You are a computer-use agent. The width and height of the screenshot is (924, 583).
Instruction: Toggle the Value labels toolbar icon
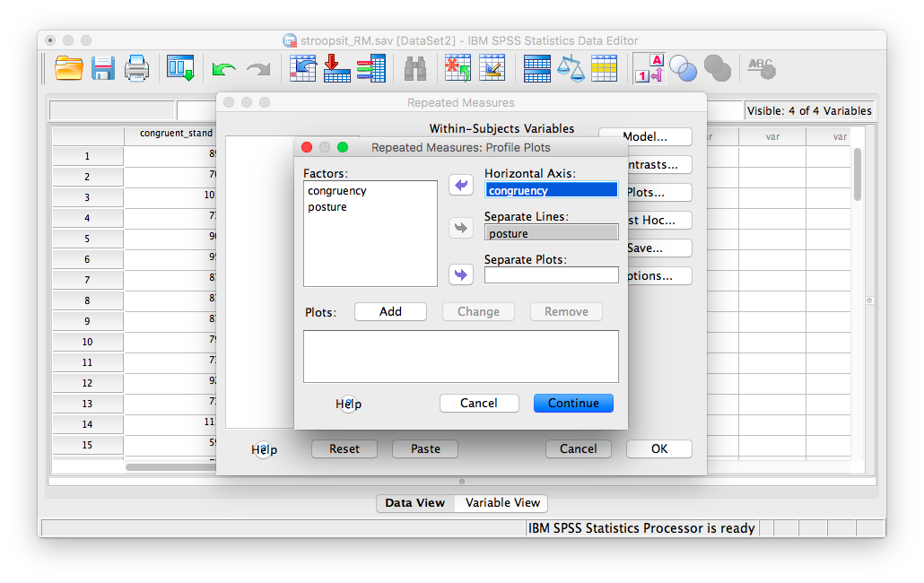click(649, 68)
